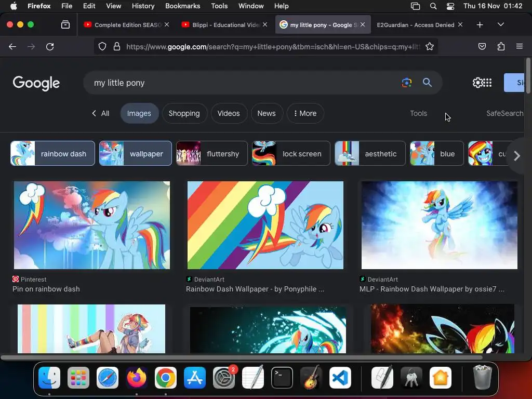Launch Finder from the Dock
Viewport: 532px width, 399px height.
[x=49, y=378]
